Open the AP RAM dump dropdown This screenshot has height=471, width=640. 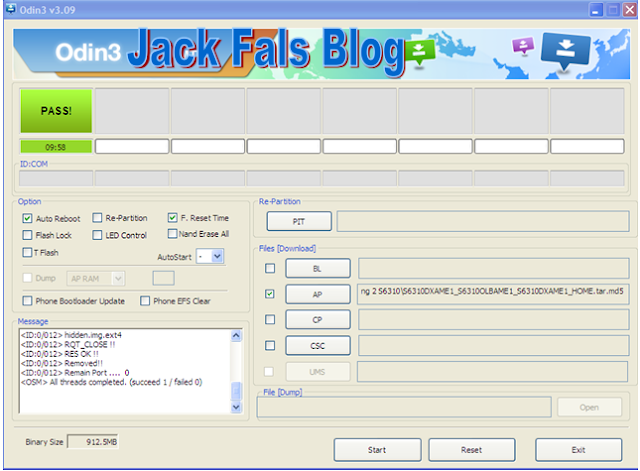pyautogui.click(x=118, y=278)
